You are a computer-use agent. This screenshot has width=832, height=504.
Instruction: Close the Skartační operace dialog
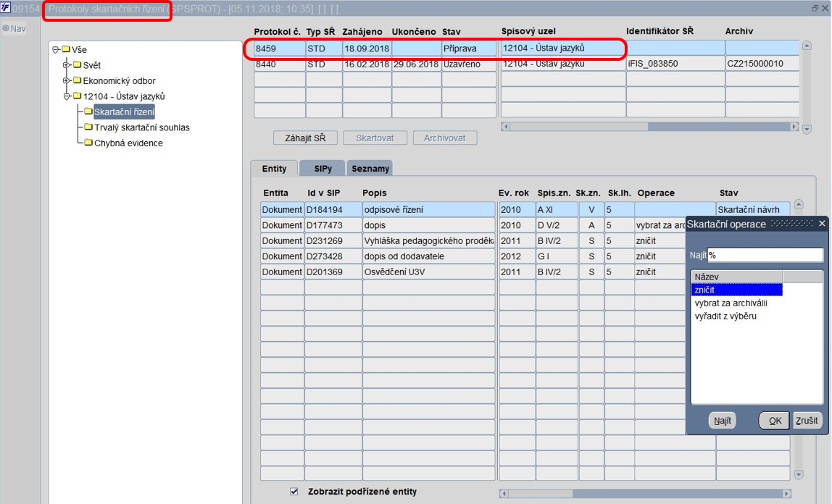pos(822,224)
